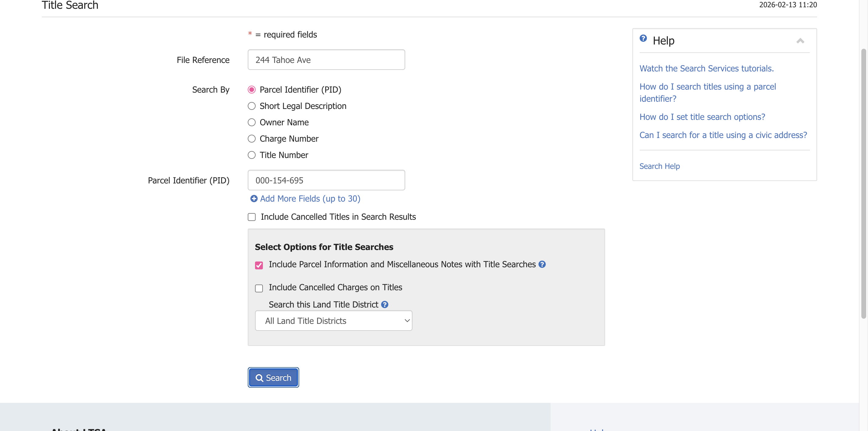The width and height of the screenshot is (868, 431).
Task: Click the Search Help link
Action: click(x=659, y=166)
